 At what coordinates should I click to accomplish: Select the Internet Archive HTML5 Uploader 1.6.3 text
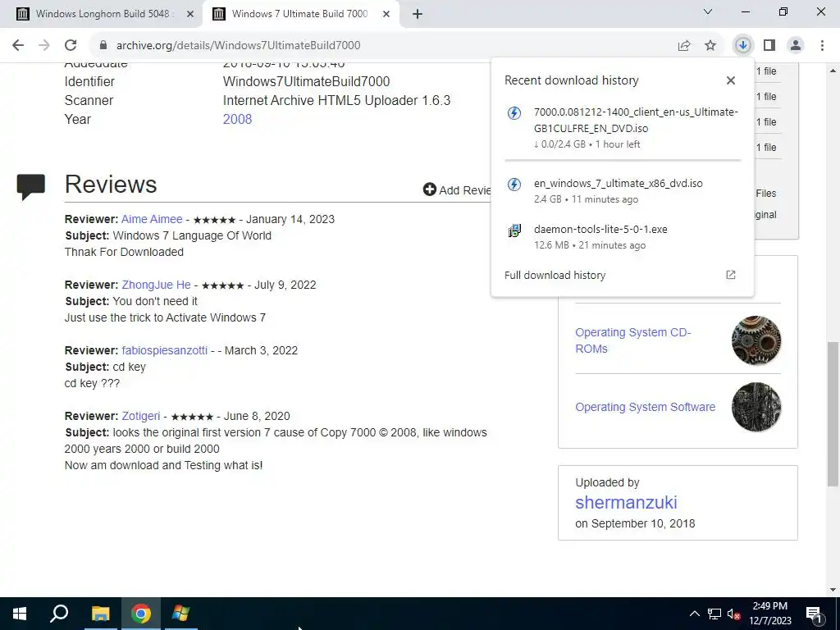pos(336,100)
